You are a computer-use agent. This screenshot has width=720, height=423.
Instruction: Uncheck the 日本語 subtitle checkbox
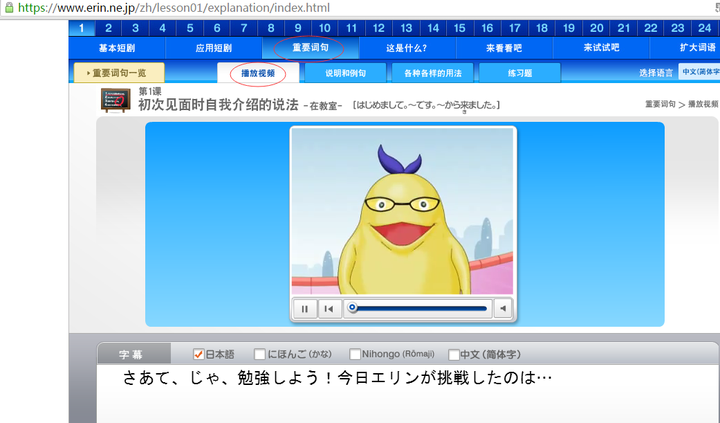pos(198,354)
